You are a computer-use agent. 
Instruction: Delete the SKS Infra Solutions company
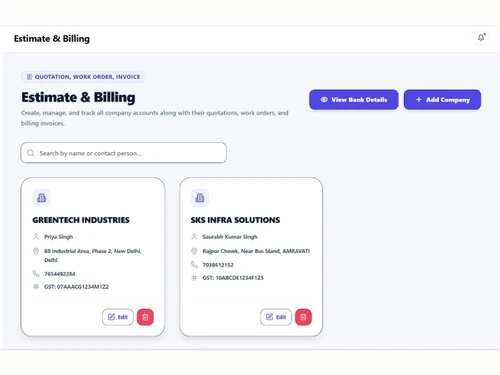coord(303,317)
